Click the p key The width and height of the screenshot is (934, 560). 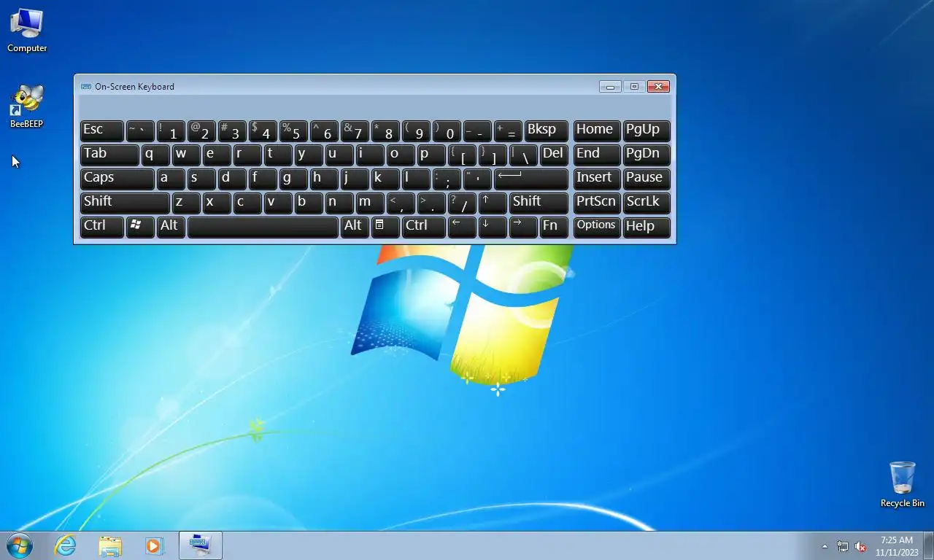click(x=431, y=155)
